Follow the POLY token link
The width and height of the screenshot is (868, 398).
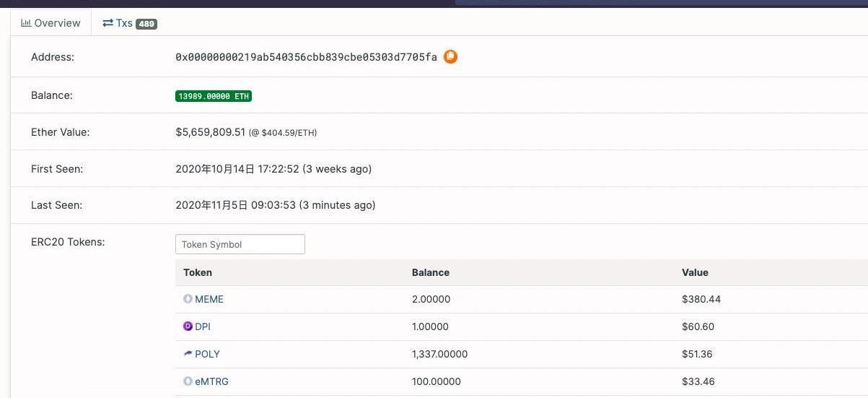(207, 354)
